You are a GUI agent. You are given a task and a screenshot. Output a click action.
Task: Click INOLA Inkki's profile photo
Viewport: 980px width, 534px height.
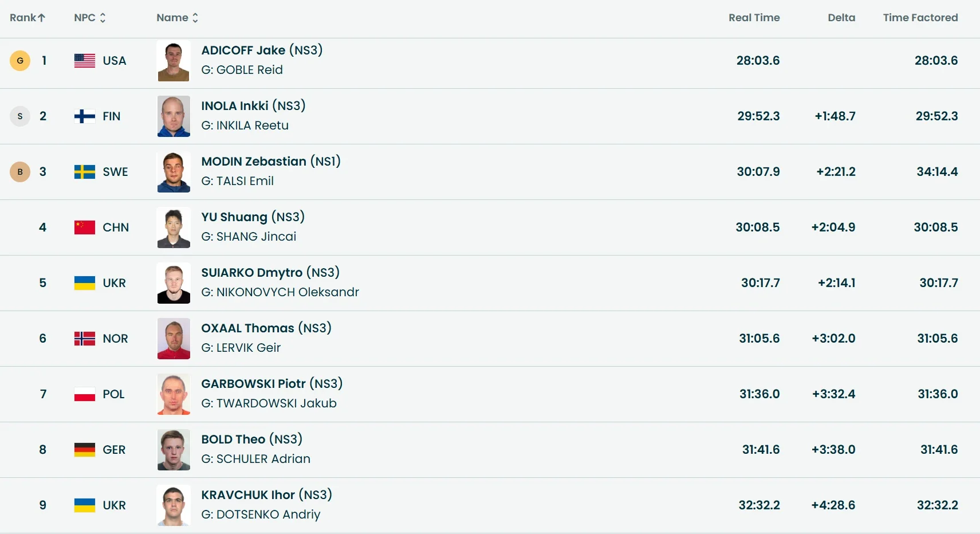point(174,116)
